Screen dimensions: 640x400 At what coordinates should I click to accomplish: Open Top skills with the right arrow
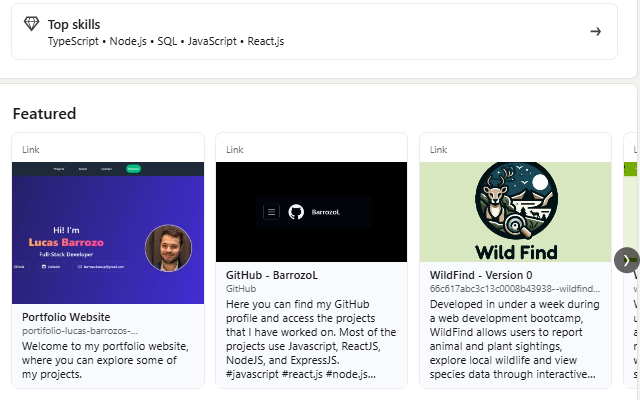(x=595, y=32)
